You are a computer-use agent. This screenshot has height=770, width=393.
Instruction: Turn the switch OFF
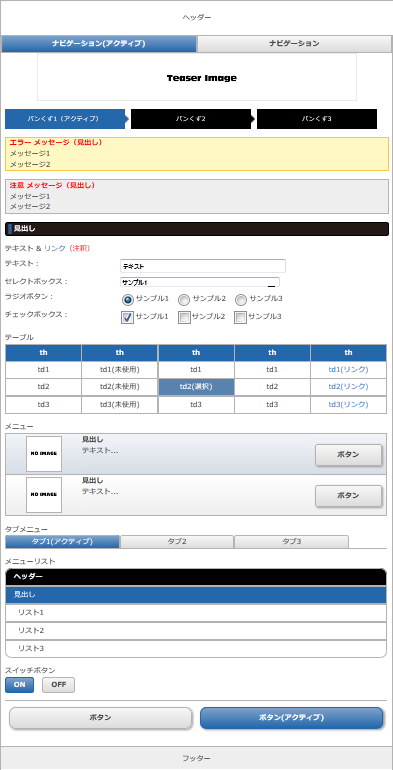(x=58, y=685)
